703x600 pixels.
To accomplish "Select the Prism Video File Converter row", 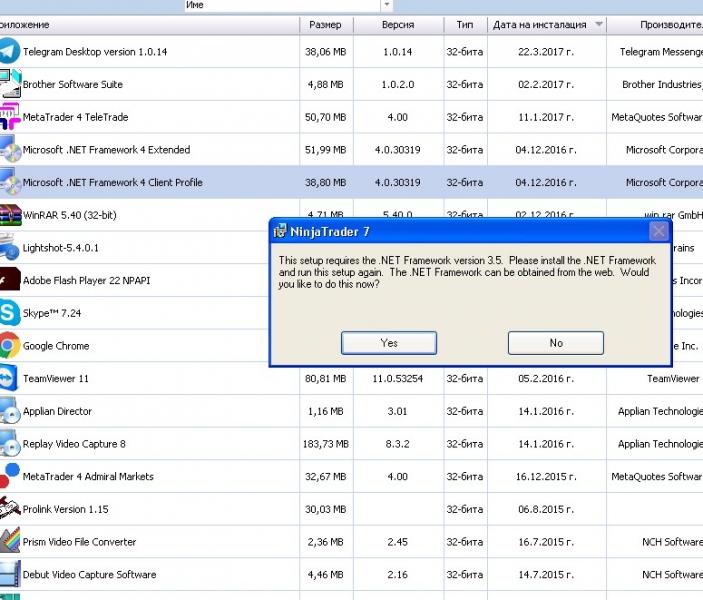I will (x=352, y=542).
